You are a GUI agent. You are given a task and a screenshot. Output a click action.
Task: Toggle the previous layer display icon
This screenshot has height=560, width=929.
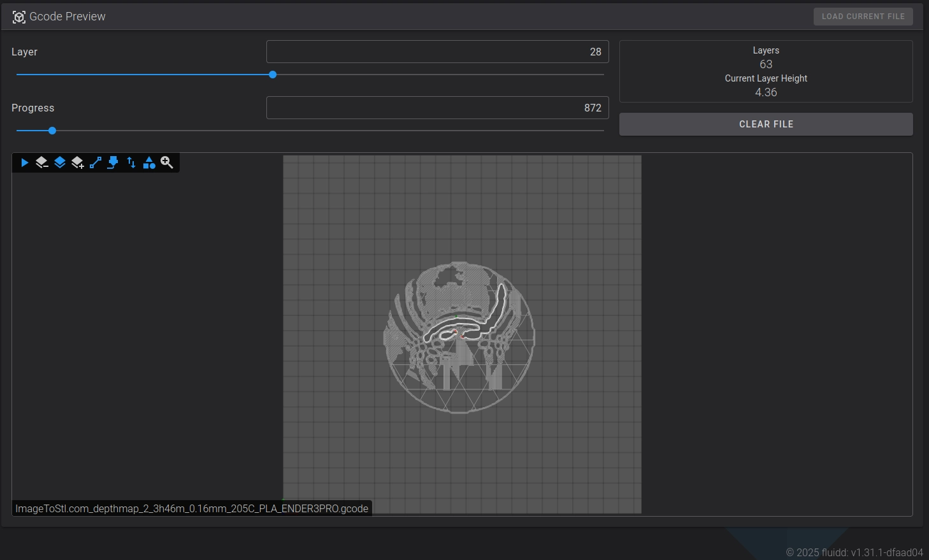pyautogui.click(x=42, y=162)
